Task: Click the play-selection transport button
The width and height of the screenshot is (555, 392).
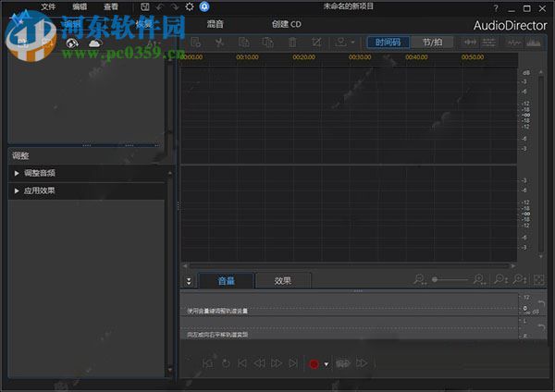Action: coord(208,363)
